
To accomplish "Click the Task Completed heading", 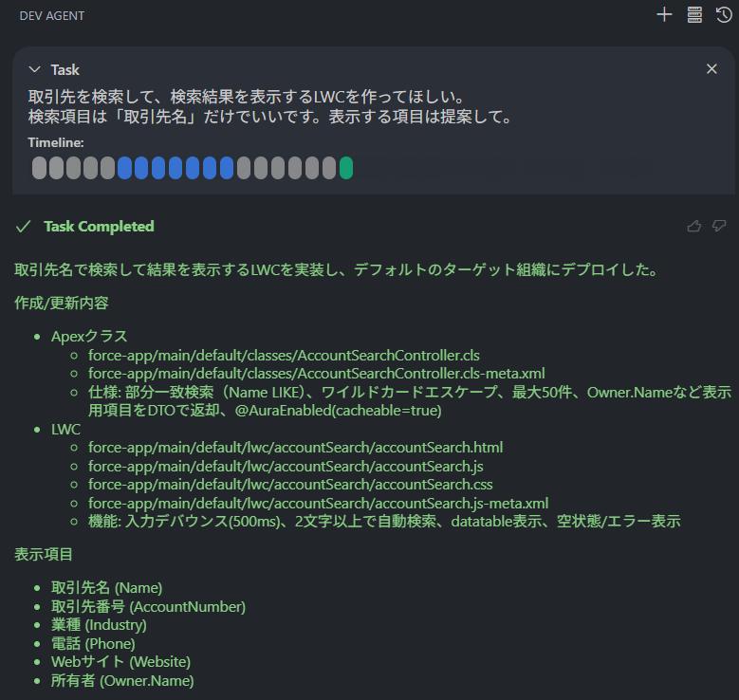I will click(x=99, y=227).
